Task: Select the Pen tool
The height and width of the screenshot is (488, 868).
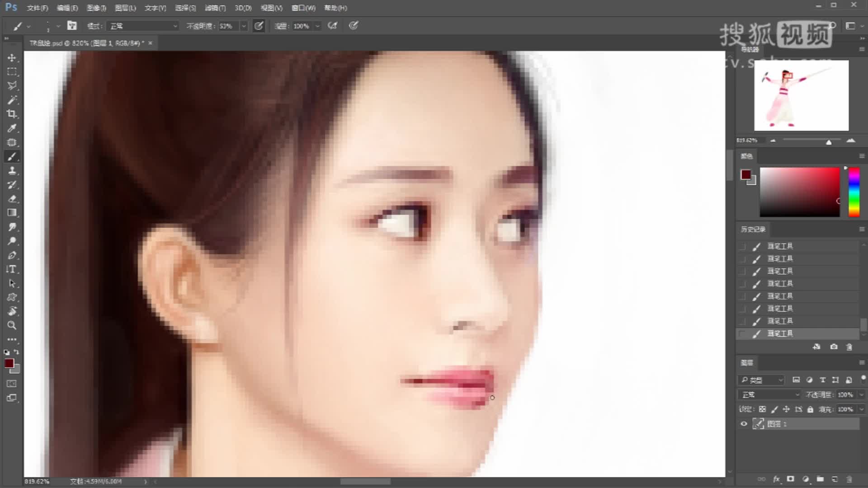Action: tap(12, 255)
